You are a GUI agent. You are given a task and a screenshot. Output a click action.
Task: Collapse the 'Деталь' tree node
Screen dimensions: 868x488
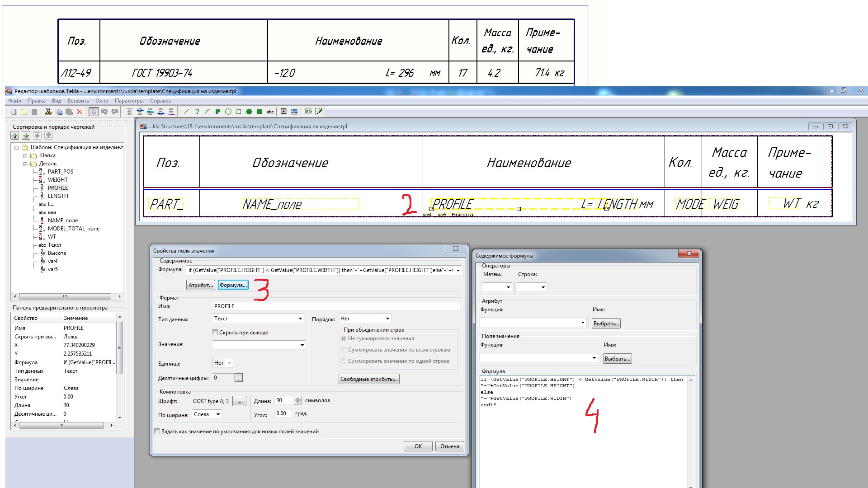[x=25, y=164]
